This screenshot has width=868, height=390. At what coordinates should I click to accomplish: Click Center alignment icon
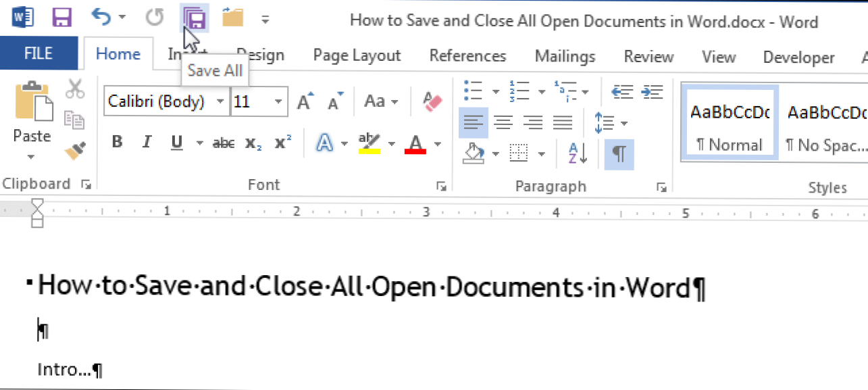coord(503,122)
